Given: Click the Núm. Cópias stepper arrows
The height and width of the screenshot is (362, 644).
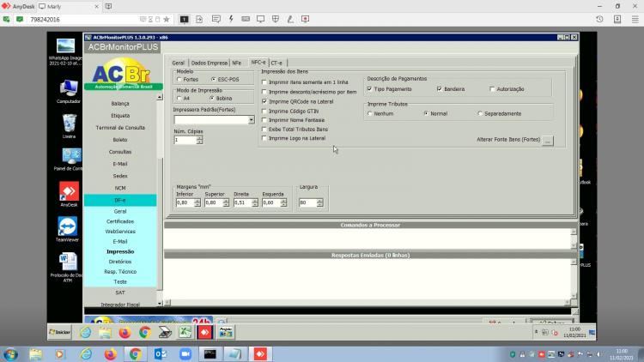Looking at the screenshot, I should point(199,140).
